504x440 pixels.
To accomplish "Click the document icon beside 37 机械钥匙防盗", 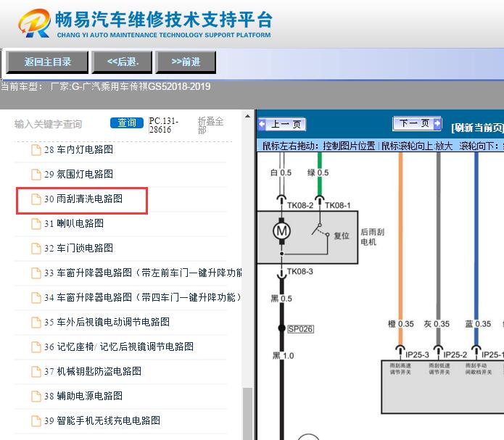I will coord(36,372).
